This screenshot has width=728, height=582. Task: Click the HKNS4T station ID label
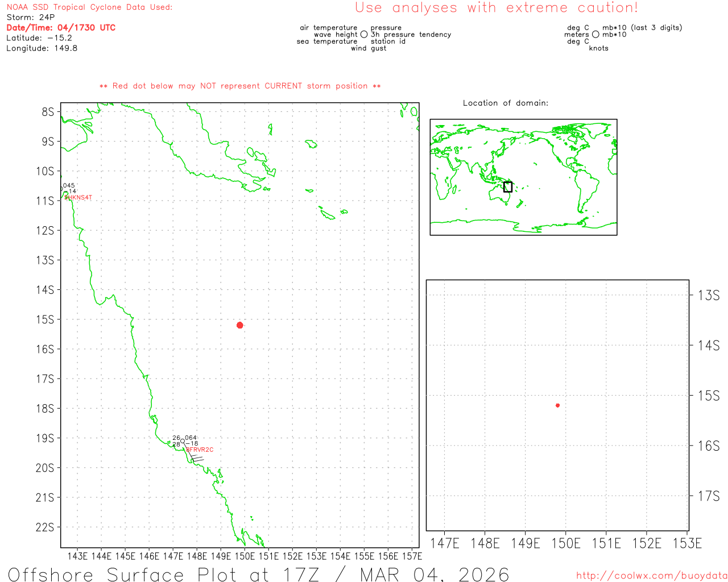78,198
